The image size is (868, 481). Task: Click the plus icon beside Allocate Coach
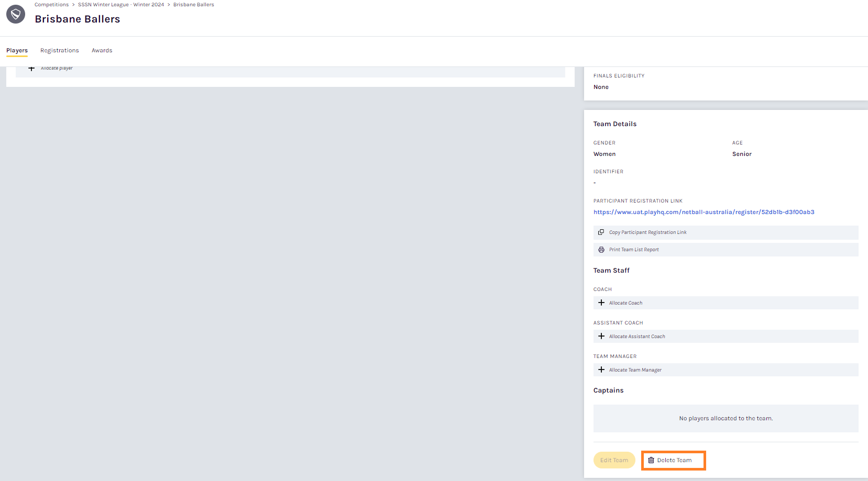[601, 303]
